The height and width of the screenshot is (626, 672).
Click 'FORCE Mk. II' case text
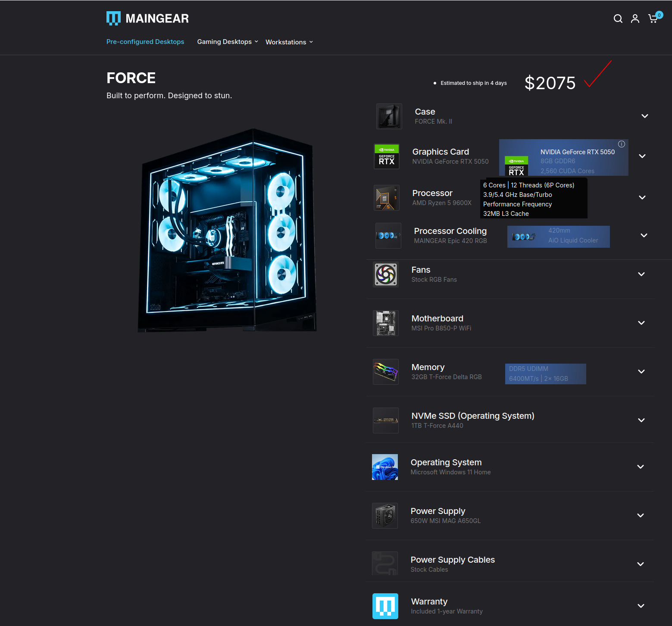tap(434, 121)
